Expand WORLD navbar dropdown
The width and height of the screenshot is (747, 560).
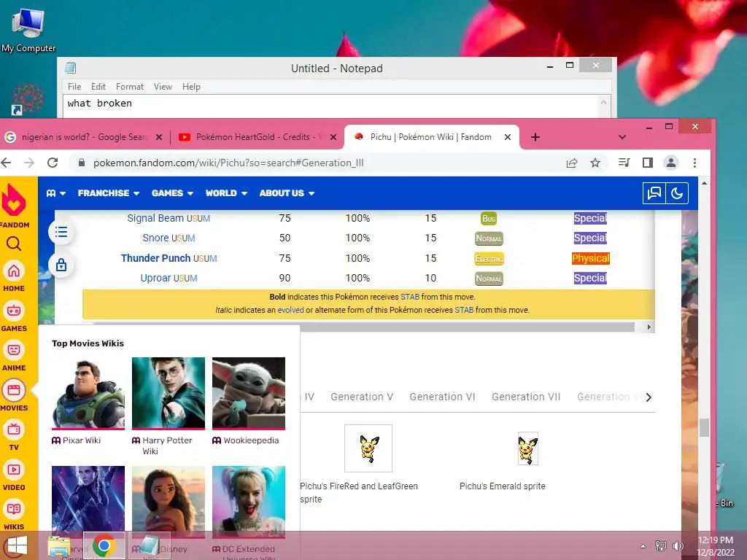226,193
